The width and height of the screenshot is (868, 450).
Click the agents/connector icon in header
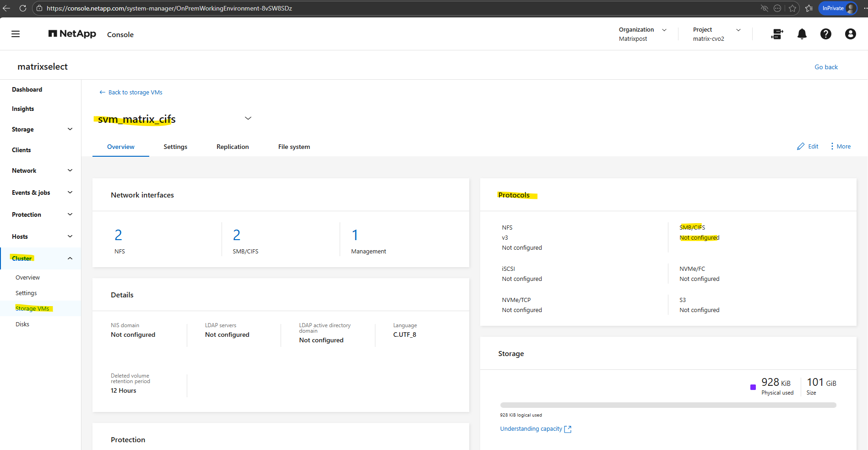pyautogui.click(x=777, y=34)
